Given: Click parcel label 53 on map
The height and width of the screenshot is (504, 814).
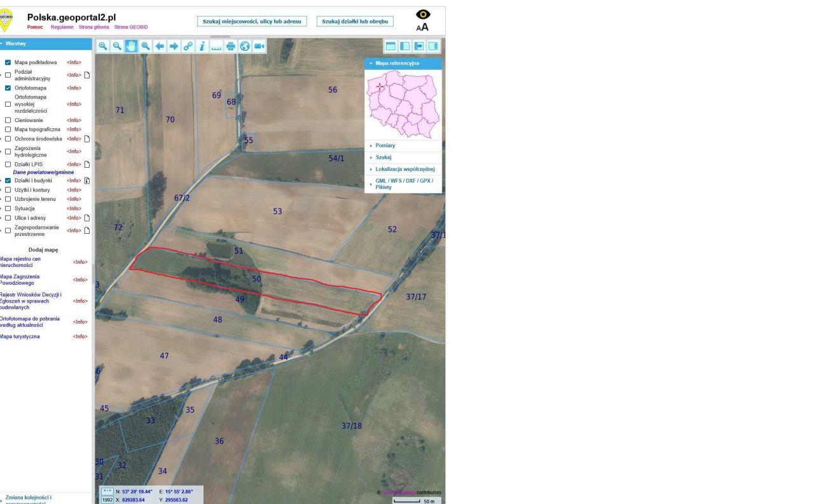Looking at the screenshot, I should click(x=277, y=211).
